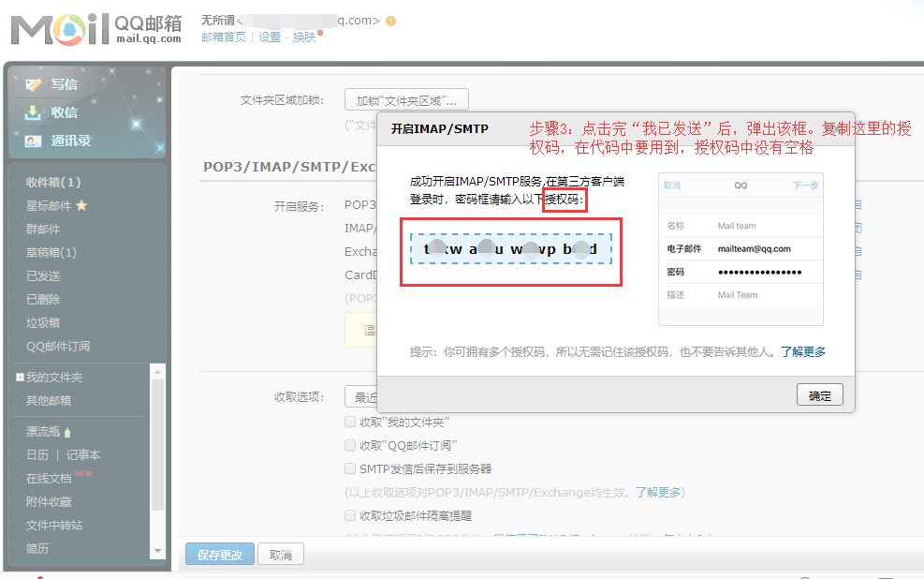The image size is (924, 579).
Task: Open 群邮件 folder
Action: [43, 230]
